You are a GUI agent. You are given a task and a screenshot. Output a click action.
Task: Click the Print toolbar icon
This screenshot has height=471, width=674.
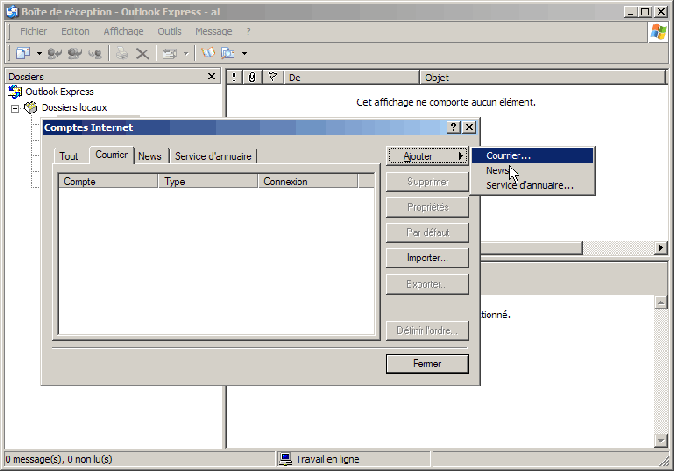122,53
